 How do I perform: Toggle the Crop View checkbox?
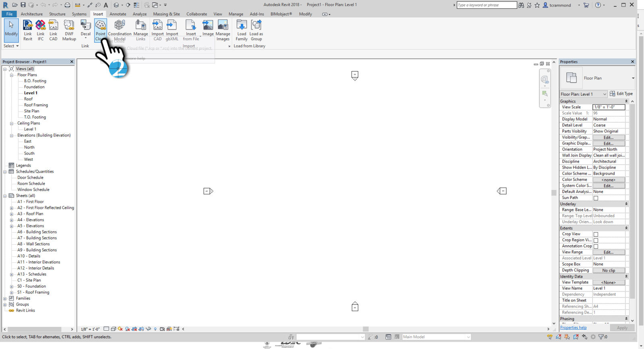click(596, 234)
